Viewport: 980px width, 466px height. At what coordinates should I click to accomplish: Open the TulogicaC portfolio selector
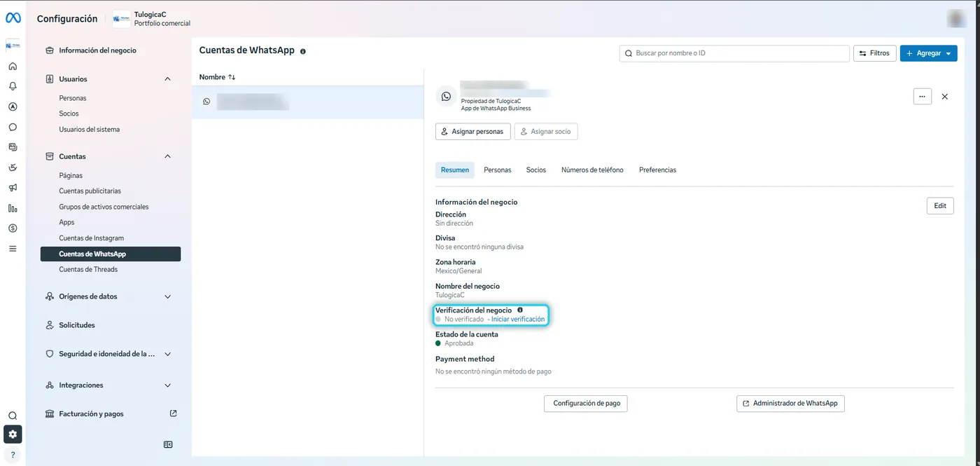pos(152,19)
